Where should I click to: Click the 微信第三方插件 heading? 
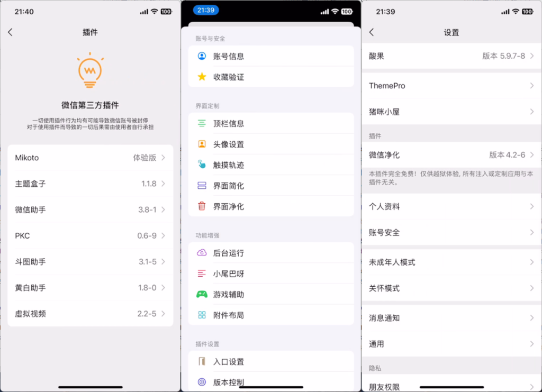tap(90, 105)
